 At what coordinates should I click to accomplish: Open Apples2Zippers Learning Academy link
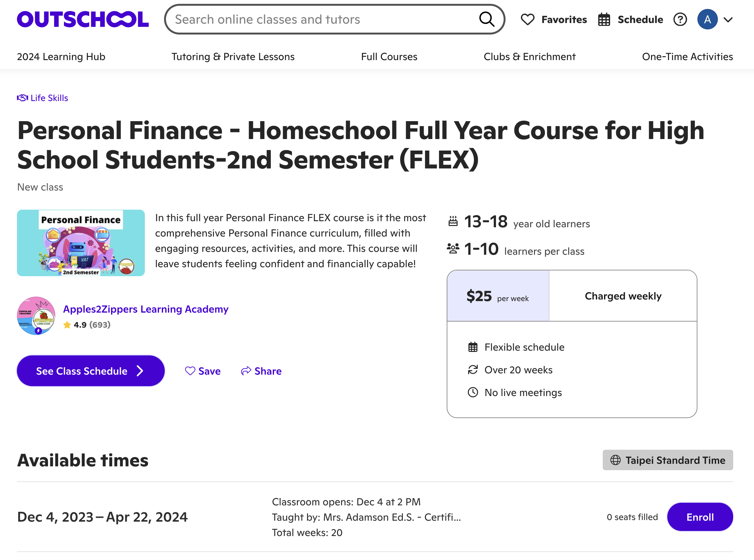(x=146, y=309)
